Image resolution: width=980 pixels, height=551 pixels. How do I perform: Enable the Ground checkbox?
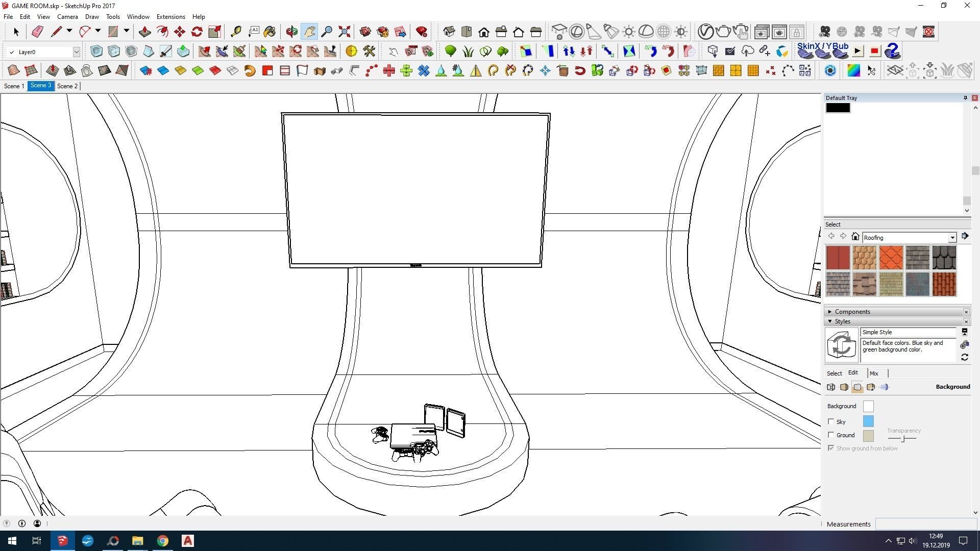click(x=831, y=435)
